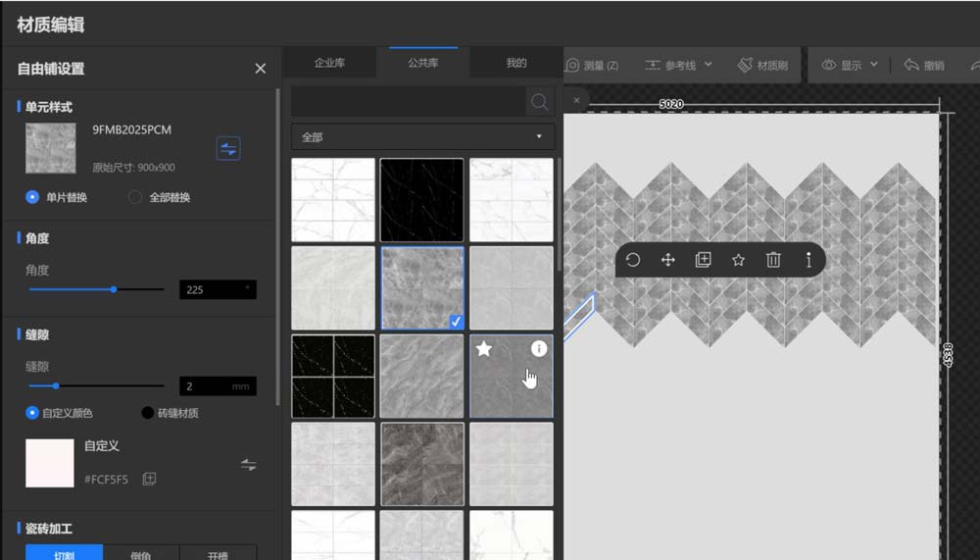
Task: Open the 公共库 tab
Action: click(x=423, y=63)
